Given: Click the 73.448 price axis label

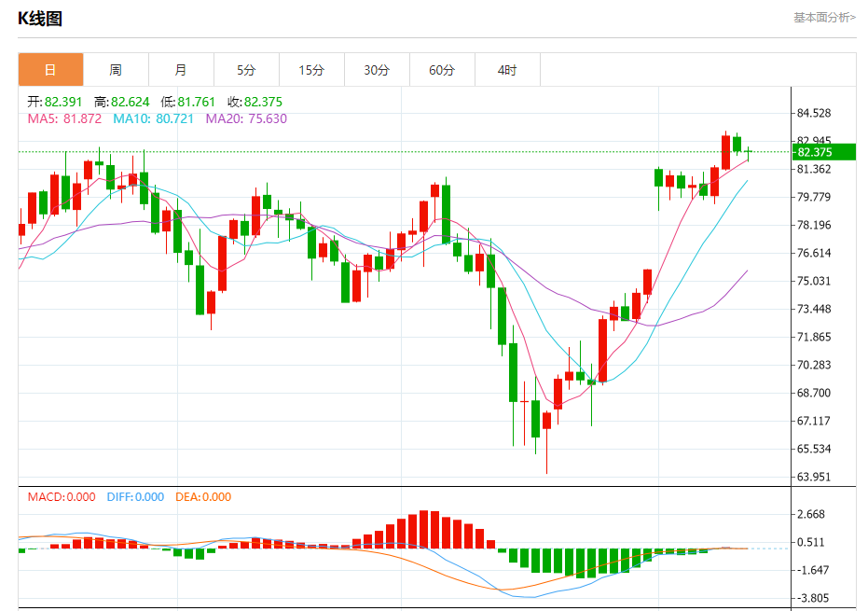Looking at the screenshot, I should 814,309.
